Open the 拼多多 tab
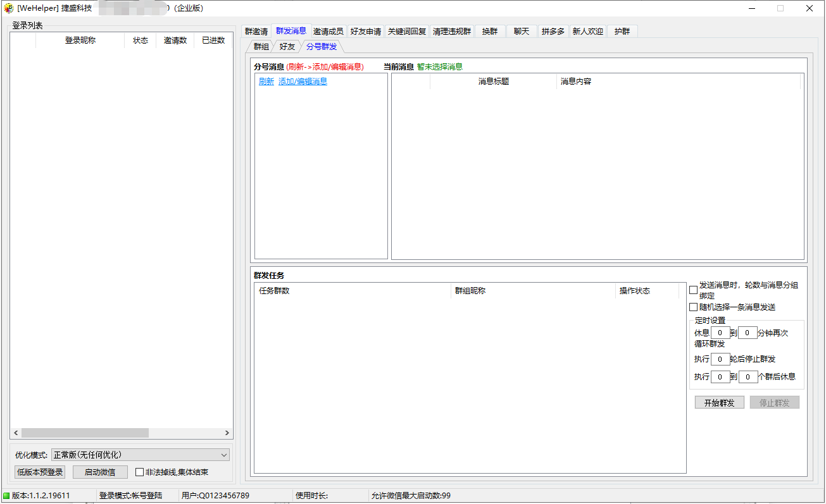This screenshot has width=826, height=504. (x=553, y=32)
